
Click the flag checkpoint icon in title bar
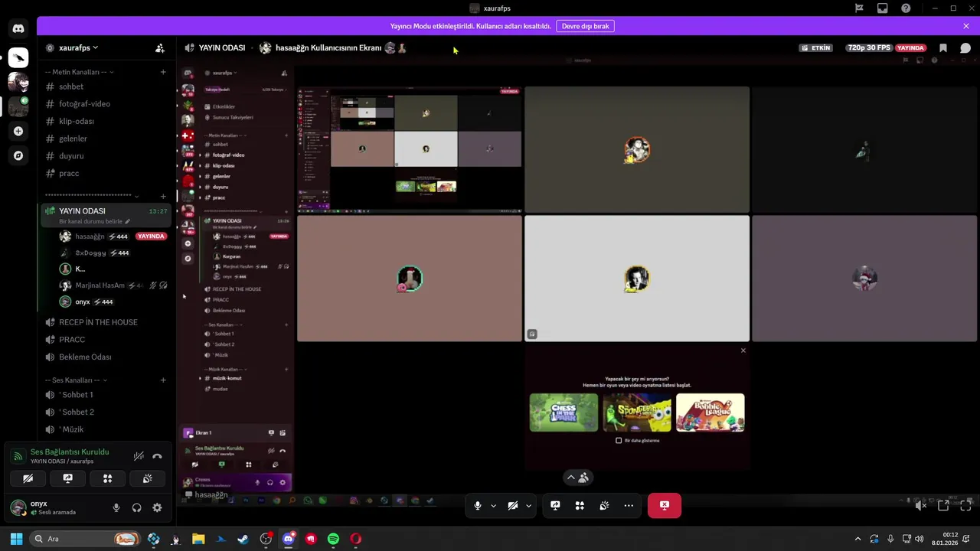pos(859,8)
